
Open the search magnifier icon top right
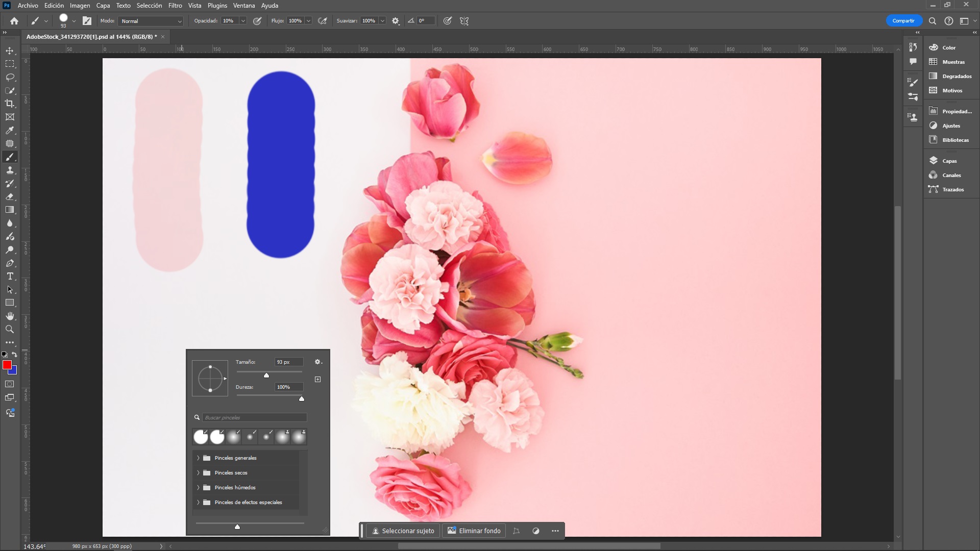pos(933,21)
